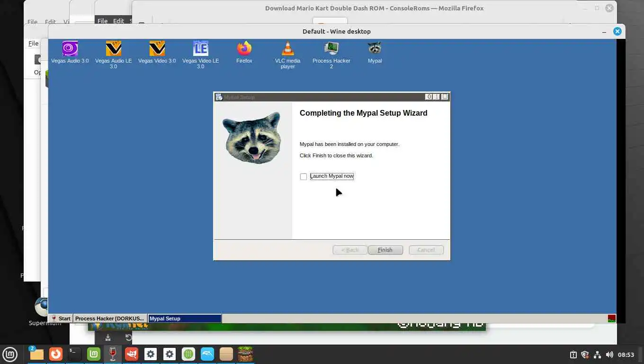Open the wired network tray icon
This screenshot has height=364, width=644.
click(597, 355)
